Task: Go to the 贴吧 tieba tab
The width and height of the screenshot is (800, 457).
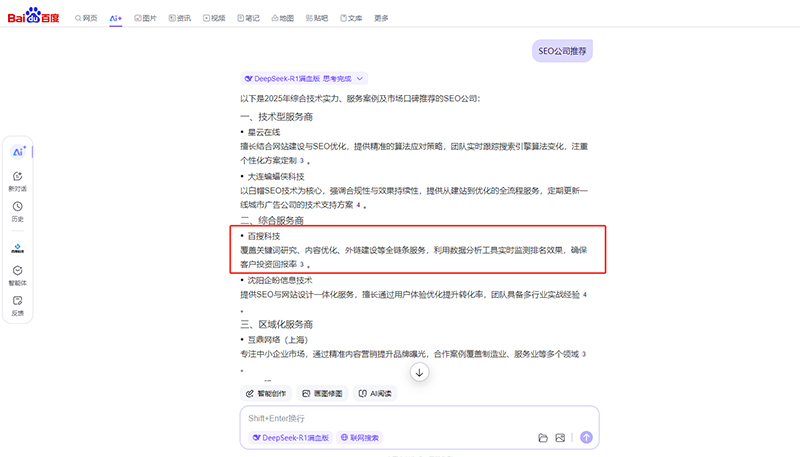Action: point(317,18)
